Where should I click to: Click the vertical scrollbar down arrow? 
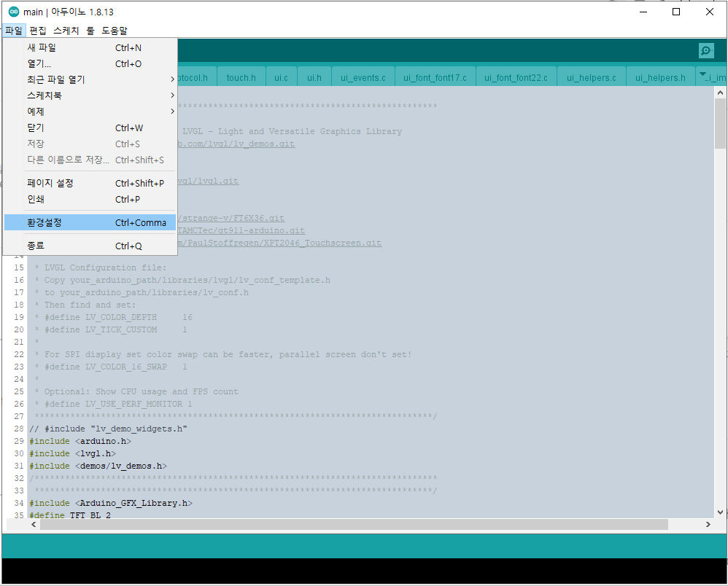(720, 512)
